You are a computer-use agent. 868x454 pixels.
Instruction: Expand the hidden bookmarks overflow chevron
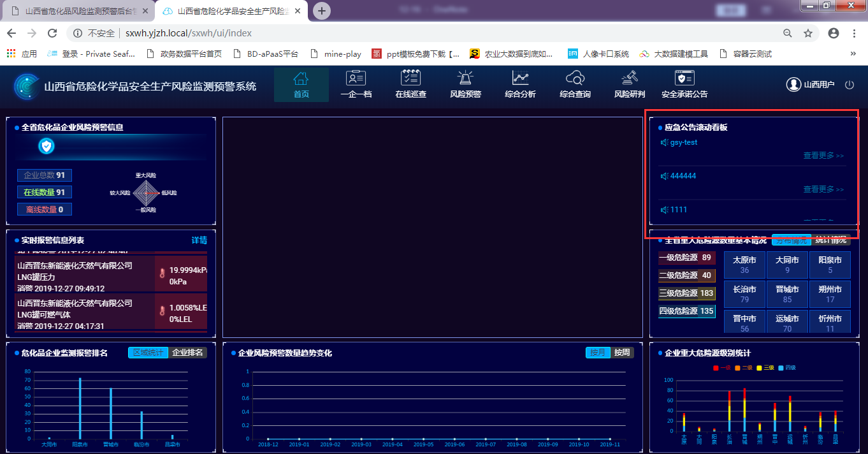point(853,54)
